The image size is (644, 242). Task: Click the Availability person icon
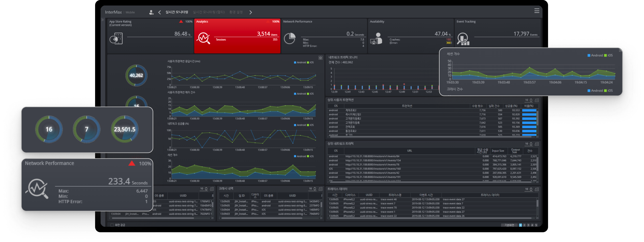376,39
